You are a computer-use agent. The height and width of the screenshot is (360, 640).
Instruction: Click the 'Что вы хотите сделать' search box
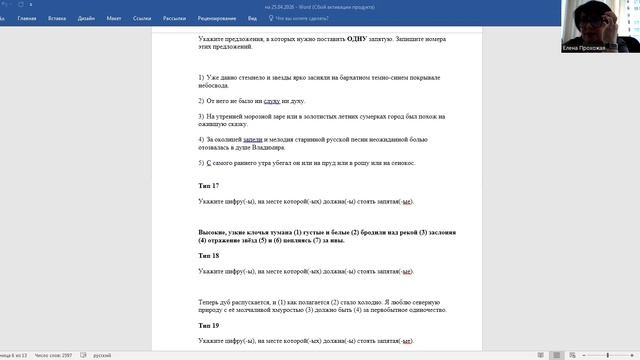coord(302,18)
